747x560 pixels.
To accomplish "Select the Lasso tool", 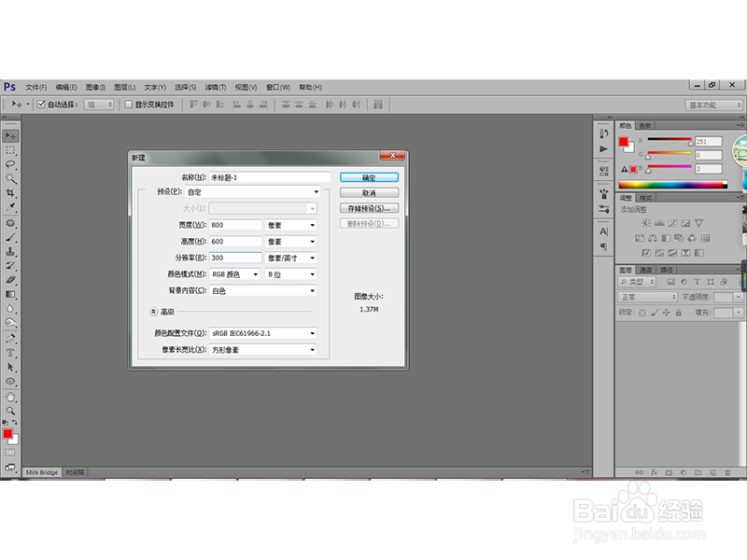I will 10,165.
